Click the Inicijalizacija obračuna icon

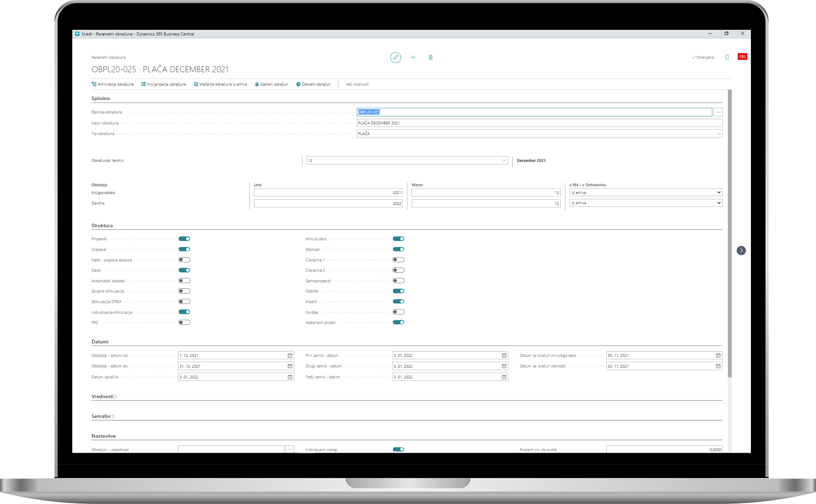click(x=143, y=84)
